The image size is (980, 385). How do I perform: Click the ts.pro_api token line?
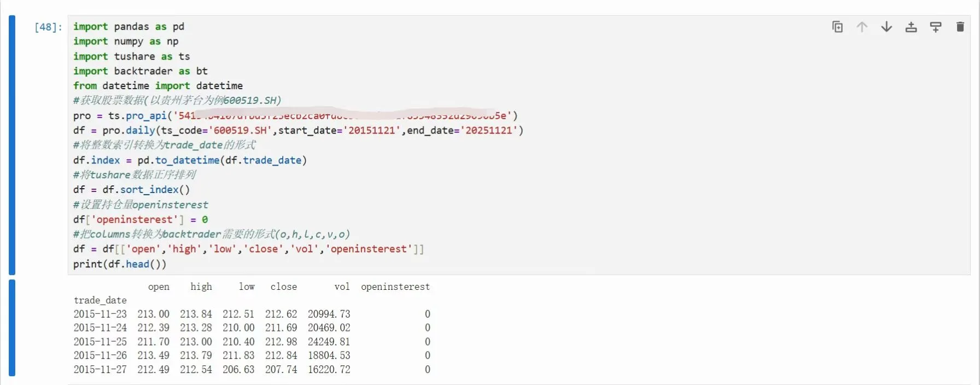click(295, 115)
